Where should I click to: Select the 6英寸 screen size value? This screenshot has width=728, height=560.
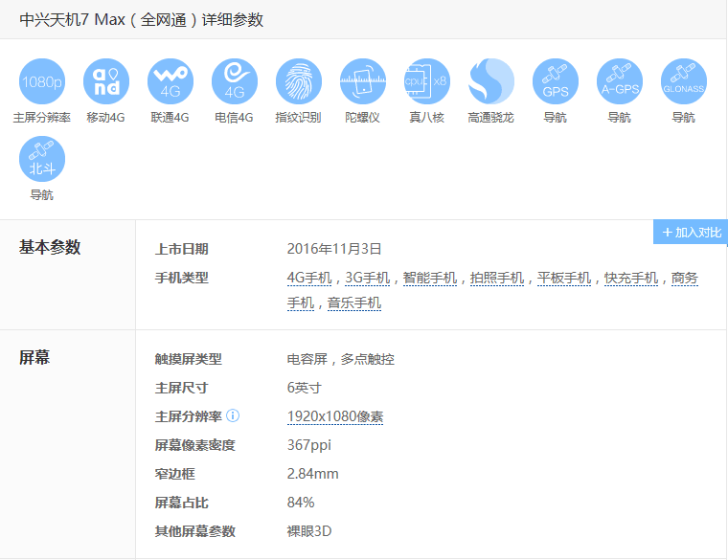(304, 388)
